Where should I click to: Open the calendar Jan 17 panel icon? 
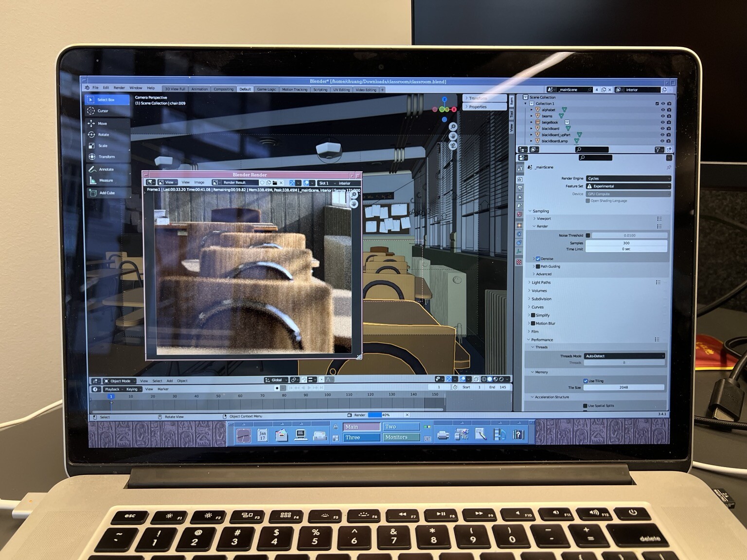pos(263,435)
